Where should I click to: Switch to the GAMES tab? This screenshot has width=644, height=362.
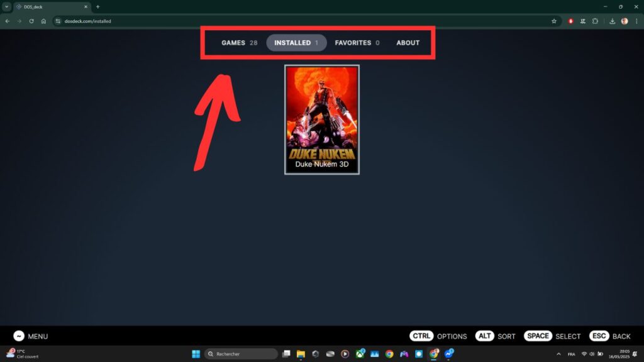(239, 43)
